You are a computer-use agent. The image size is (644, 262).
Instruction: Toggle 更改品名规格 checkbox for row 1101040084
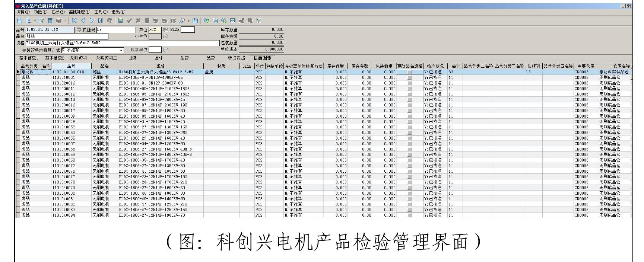pos(410,215)
